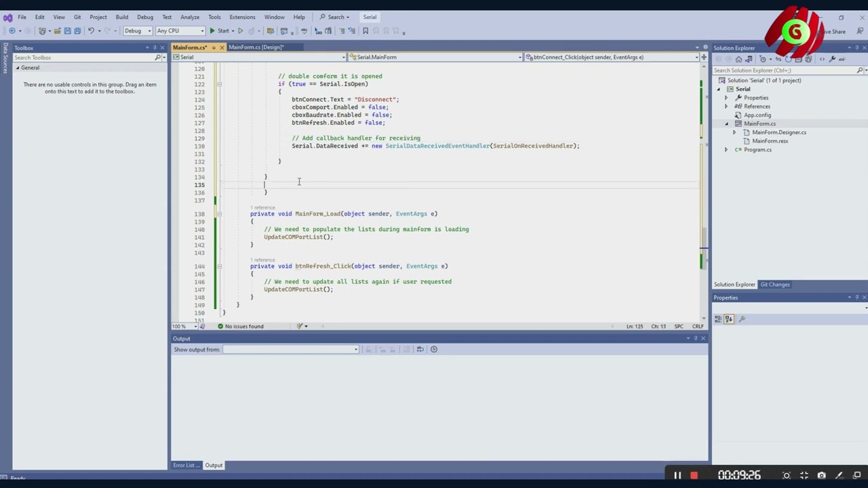The width and height of the screenshot is (868, 488).
Task: Click View Code icon in Solution Explorer
Action: 823,59
